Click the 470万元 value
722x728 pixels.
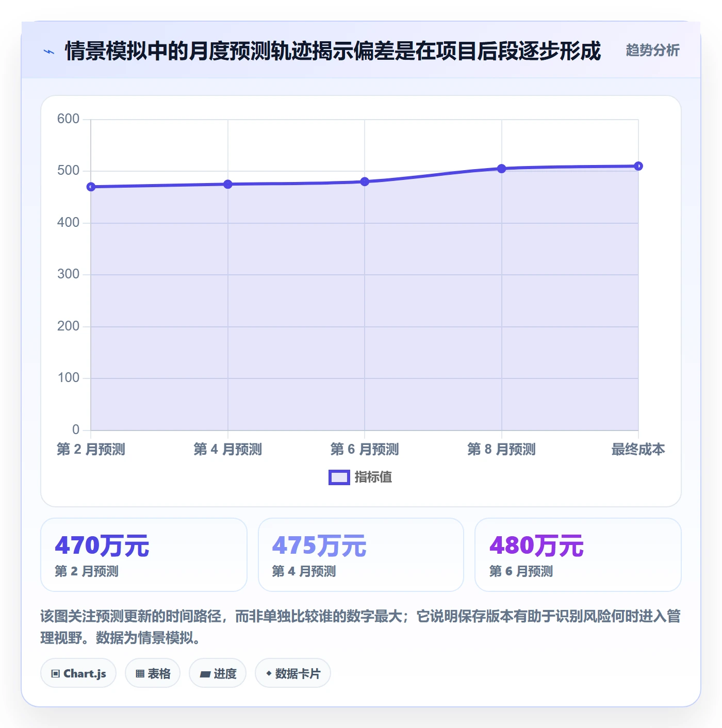[102, 545]
